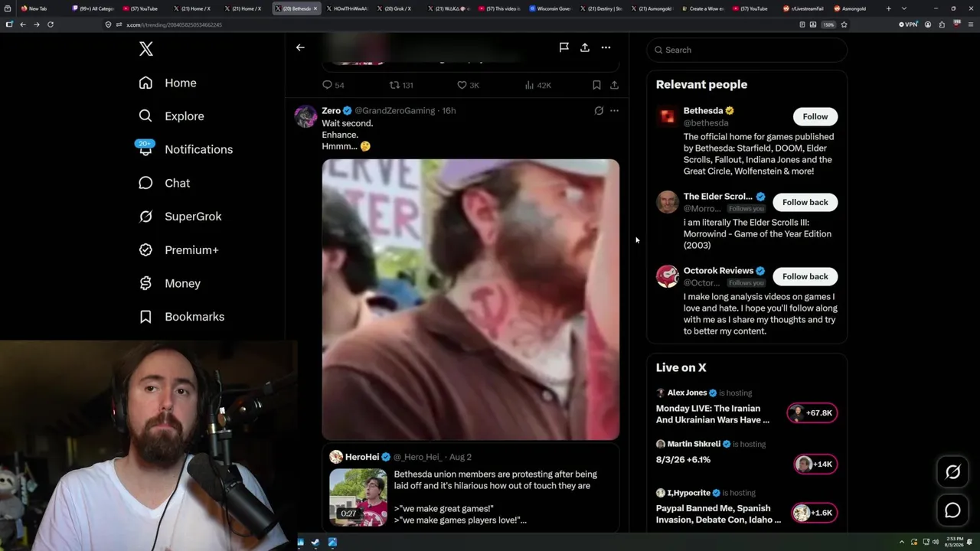Open Steam from the taskbar

click(315, 543)
